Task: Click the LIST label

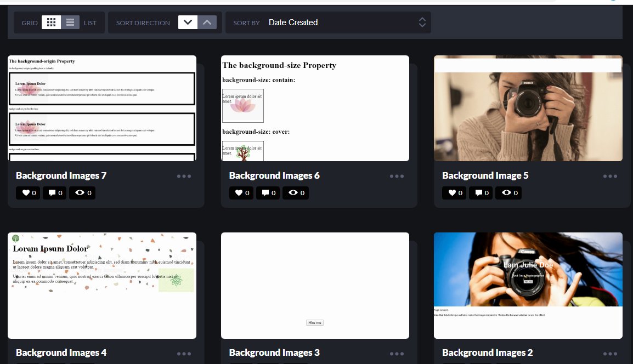Action: pyautogui.click(x=90, y=23)
